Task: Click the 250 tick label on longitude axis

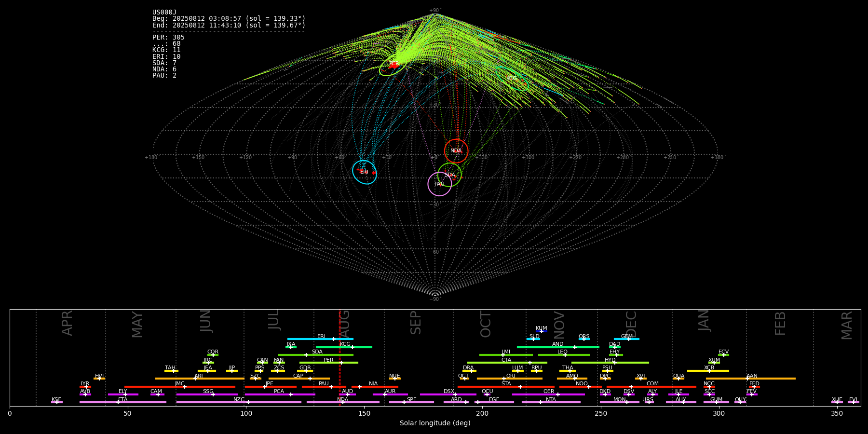Action: coord(600,413)
